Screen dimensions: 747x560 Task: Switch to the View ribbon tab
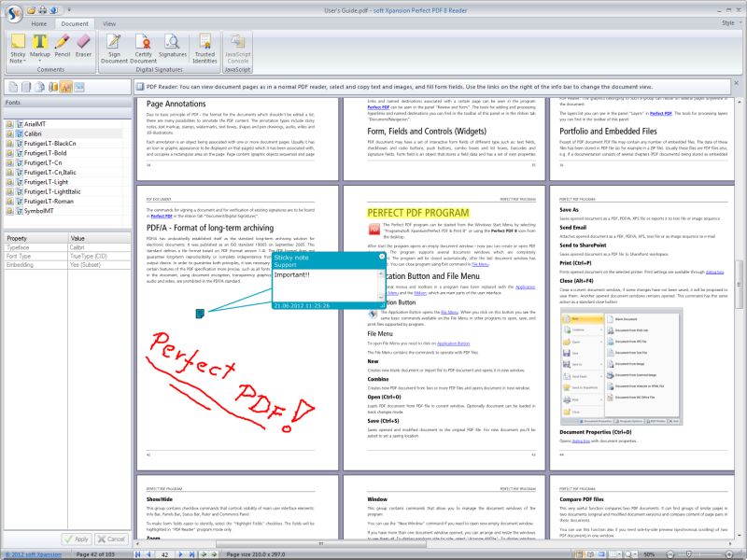109,24
